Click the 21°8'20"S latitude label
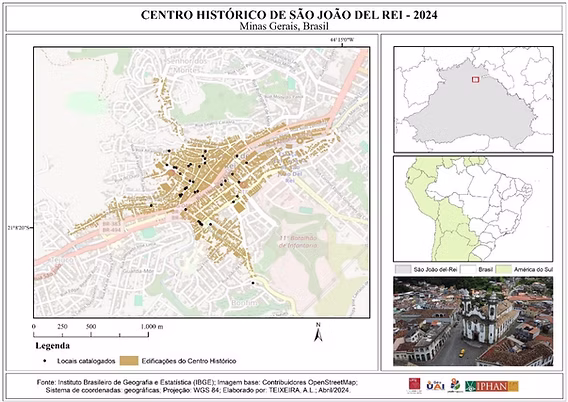The height and width of the screenshot is (402, 568). (19, 228)
